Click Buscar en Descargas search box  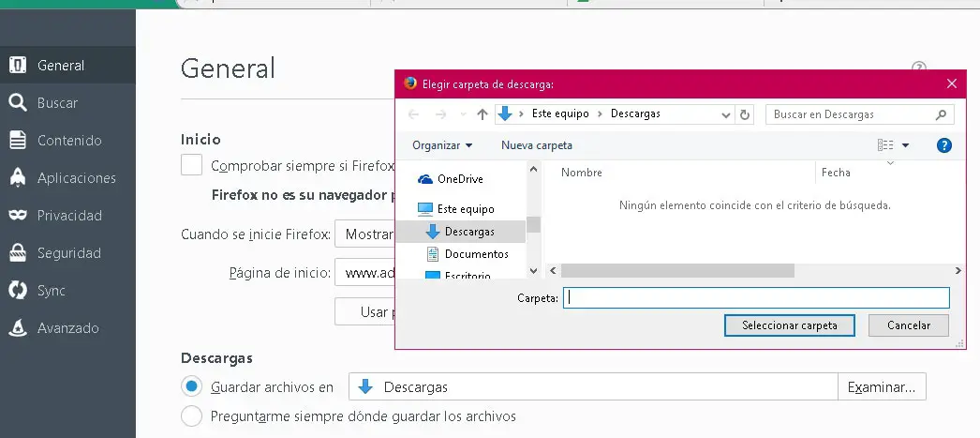coord(860,114)
